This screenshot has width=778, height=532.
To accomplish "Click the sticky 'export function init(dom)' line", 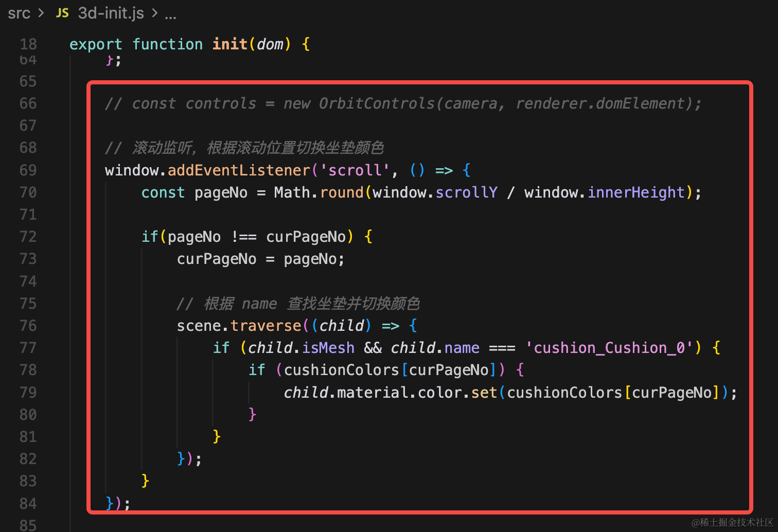I will click(189, 44).
